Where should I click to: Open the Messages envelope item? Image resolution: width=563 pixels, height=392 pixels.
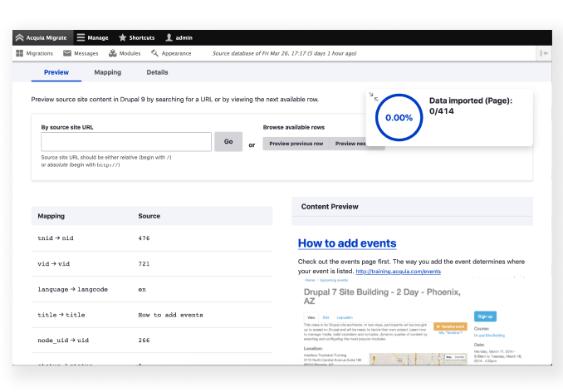point(81,53)
